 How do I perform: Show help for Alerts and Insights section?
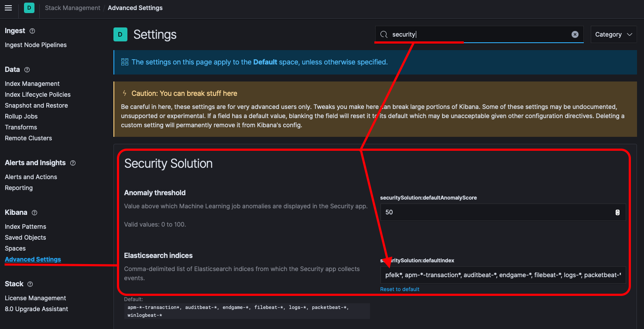(x=73, y=163)
